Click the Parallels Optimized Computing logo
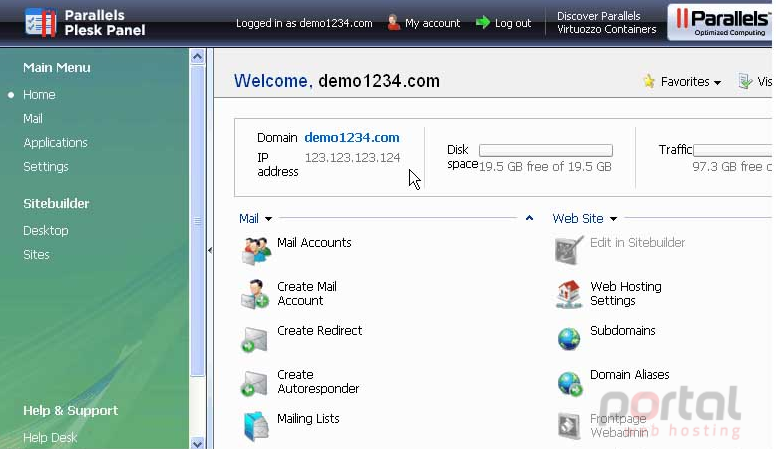This screenshot has width=776, height=450. [720, 22]
